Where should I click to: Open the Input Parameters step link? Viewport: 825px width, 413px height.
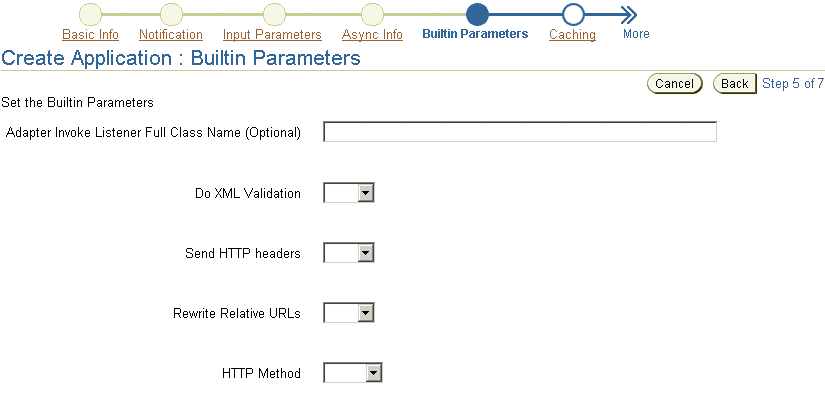tap(272, 34)
